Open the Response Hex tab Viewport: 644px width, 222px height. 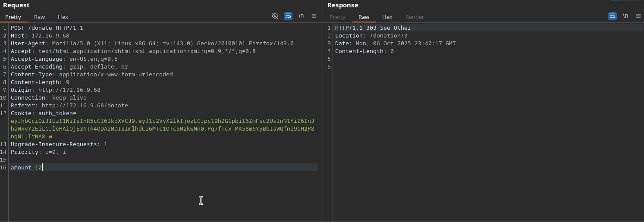click(x=387, y=17)
